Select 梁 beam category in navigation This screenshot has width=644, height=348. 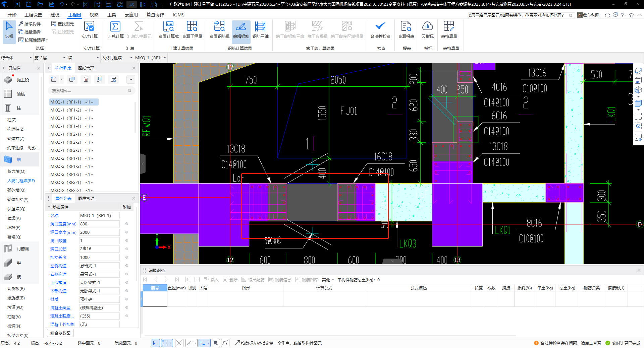[20, 263]
